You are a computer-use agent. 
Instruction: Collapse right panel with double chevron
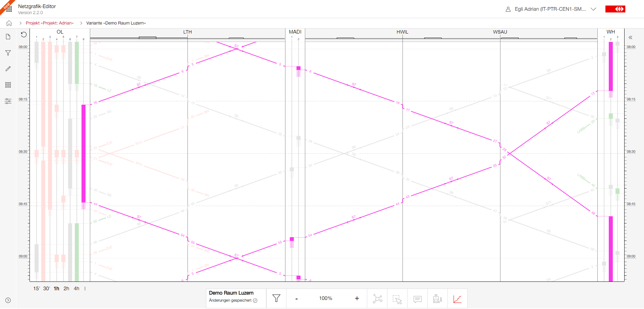[631, 37]
